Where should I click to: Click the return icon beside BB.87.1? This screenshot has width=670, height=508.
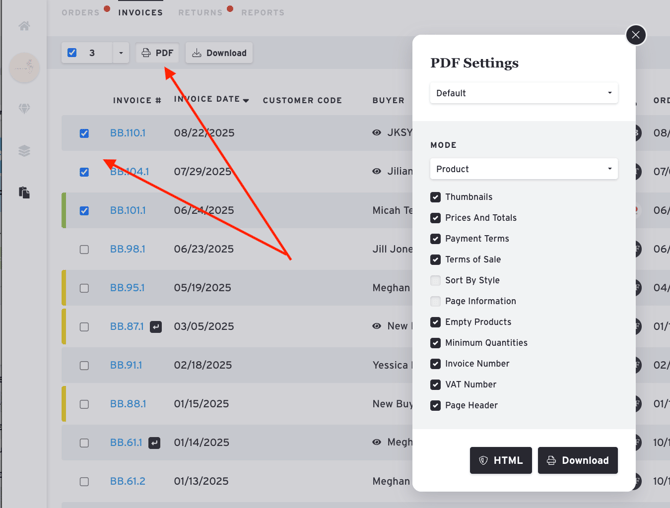pyautogui.click(x=156, y=327)
